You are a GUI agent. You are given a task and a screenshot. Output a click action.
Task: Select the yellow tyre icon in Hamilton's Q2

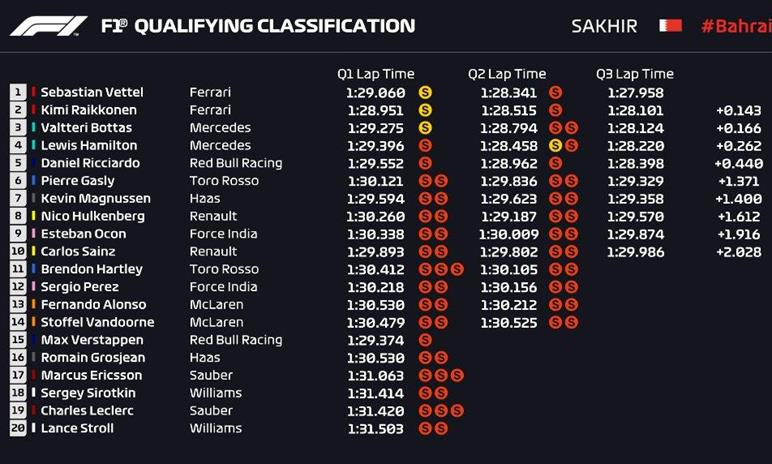coord(555,146)
